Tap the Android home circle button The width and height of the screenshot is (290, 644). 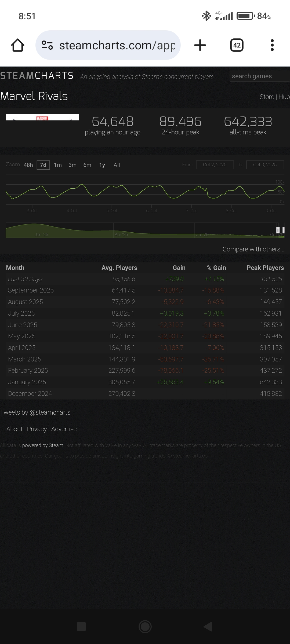click(x=145, y=627)
